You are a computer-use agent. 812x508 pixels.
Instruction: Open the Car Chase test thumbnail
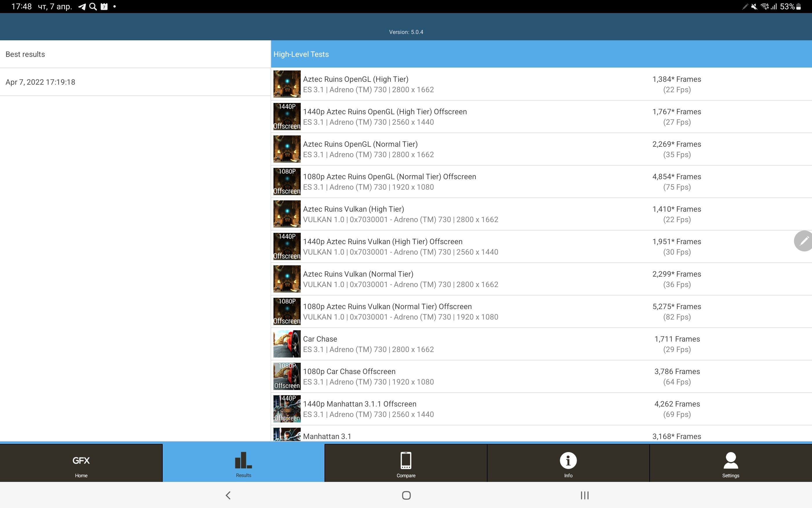287,344
